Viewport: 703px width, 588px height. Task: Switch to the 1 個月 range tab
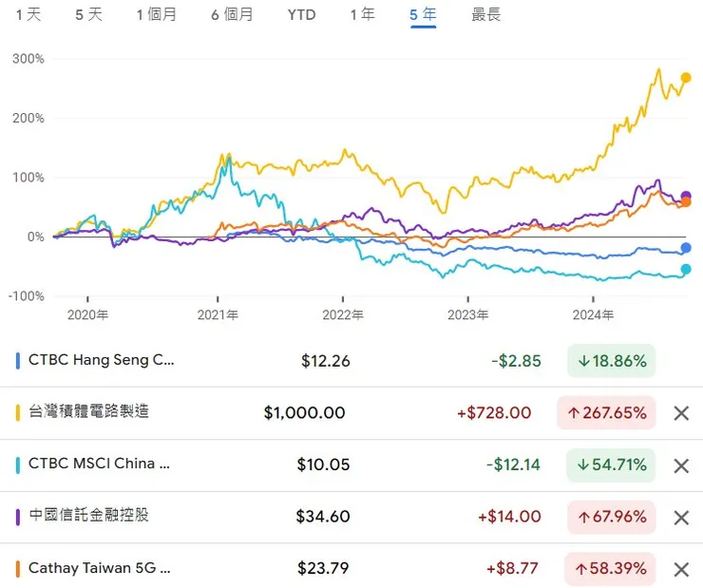(157, 15)
